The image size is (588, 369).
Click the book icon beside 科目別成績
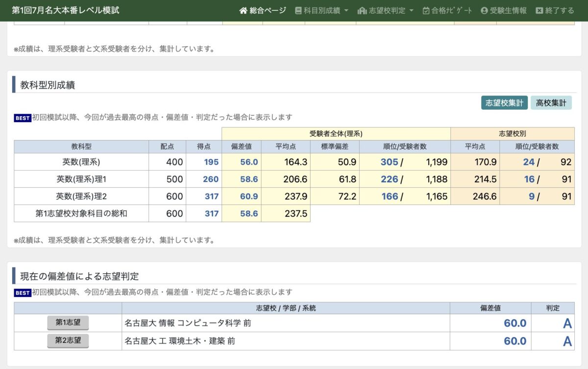(298, 10)
